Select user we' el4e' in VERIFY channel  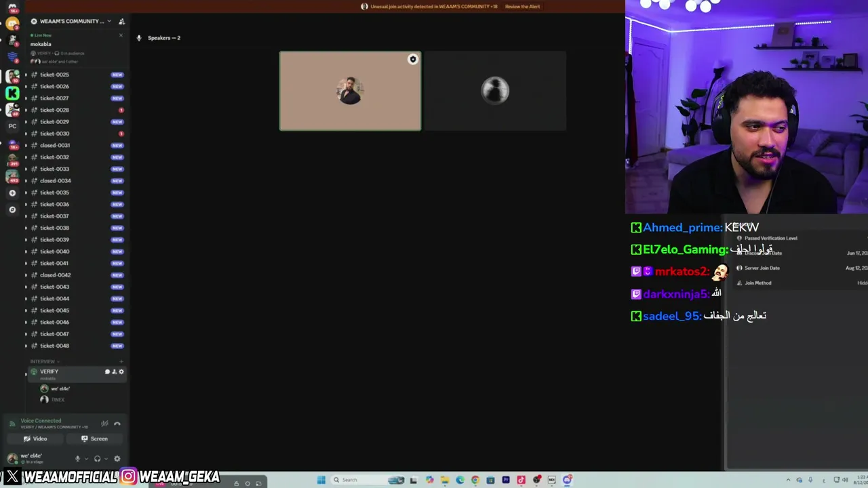[x=56, y=389]
